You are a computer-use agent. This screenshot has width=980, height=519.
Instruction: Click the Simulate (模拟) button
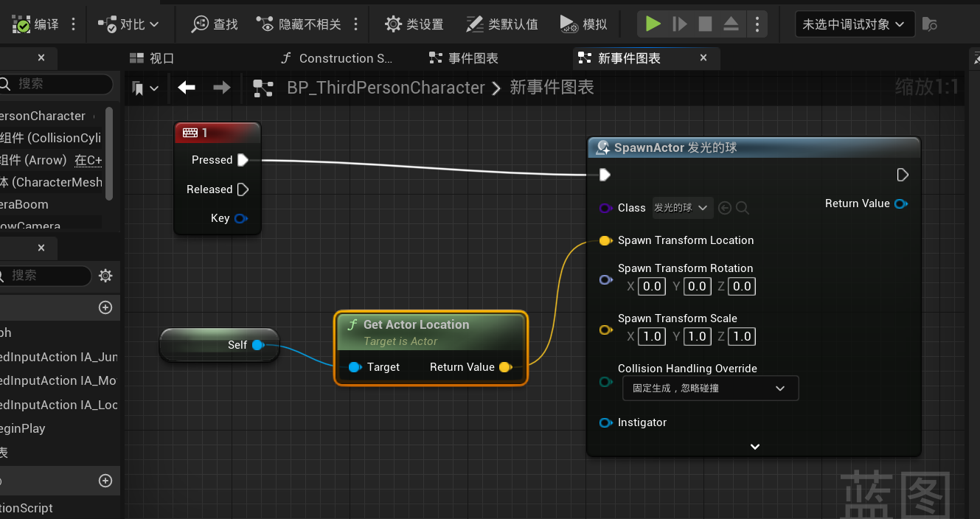pos(583,24)
